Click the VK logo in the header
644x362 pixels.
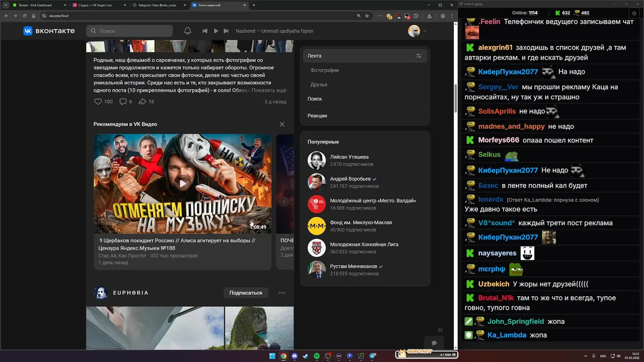pos(49,31)
